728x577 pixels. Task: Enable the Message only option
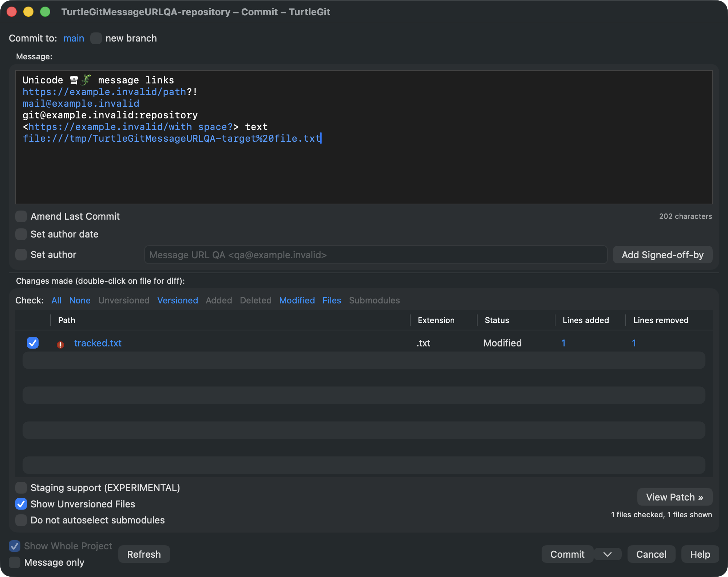click(x=15, y=562)
